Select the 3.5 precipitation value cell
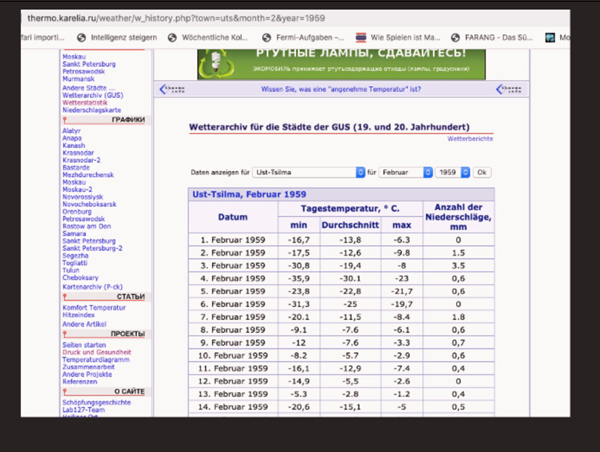600x452 pixels. (458, 266)
